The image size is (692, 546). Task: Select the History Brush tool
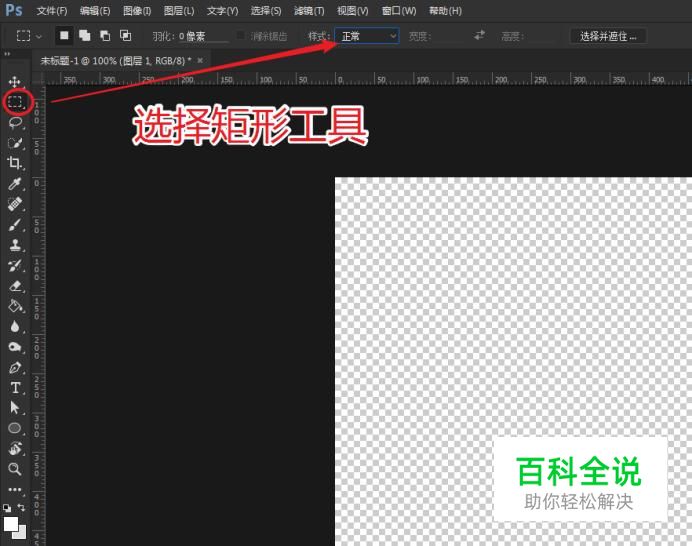click(x=15, y=265)
